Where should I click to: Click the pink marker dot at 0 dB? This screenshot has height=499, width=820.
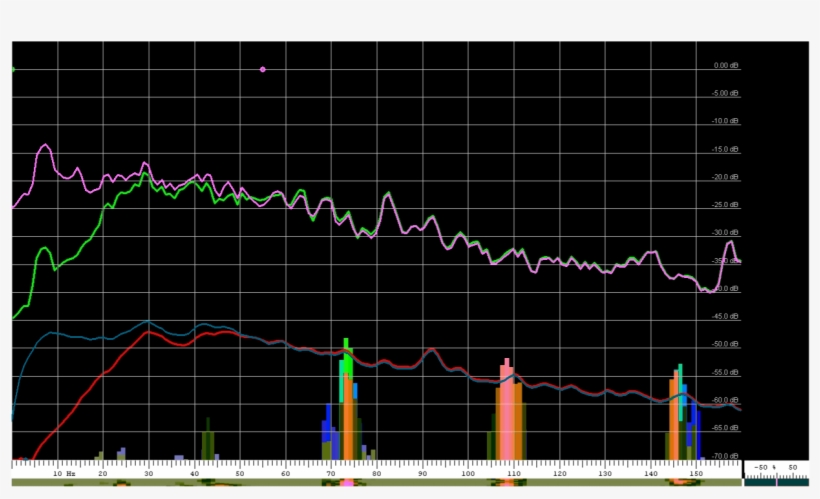(x=263, y=69)
